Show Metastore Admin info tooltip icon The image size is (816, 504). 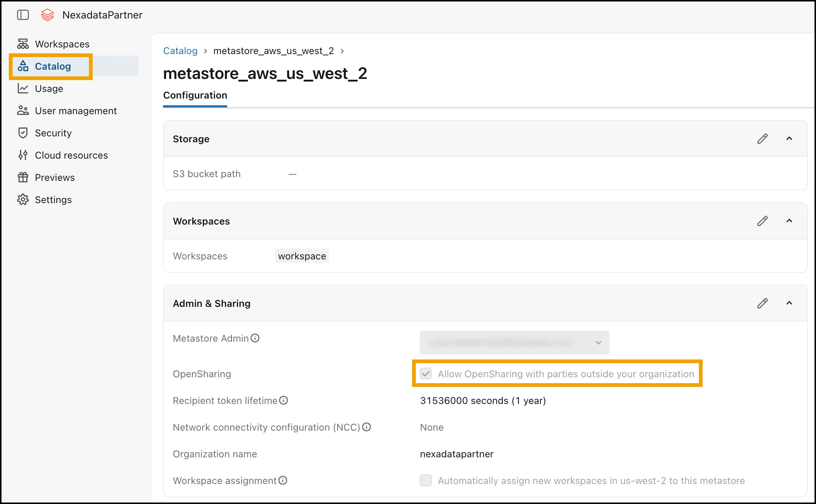(x=255, y=338)
